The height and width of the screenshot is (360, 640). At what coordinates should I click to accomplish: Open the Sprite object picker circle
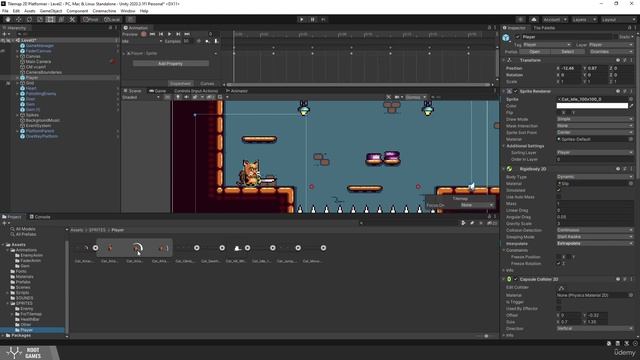[x=631, y=99]
